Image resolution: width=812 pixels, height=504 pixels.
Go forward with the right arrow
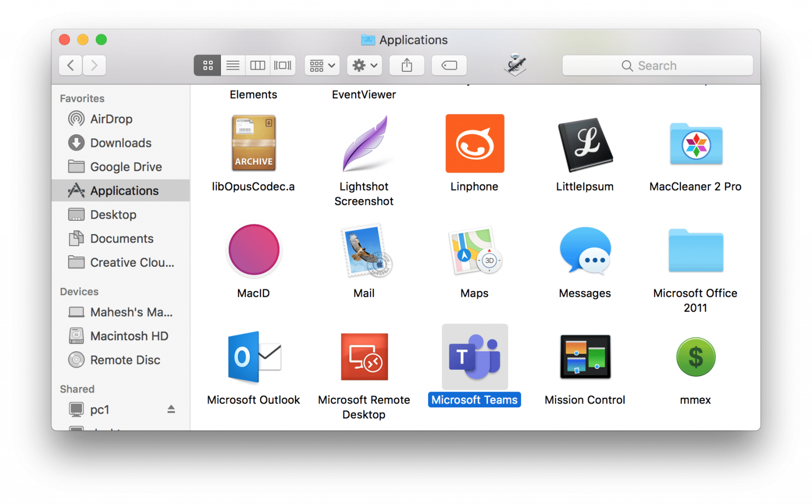95,66
